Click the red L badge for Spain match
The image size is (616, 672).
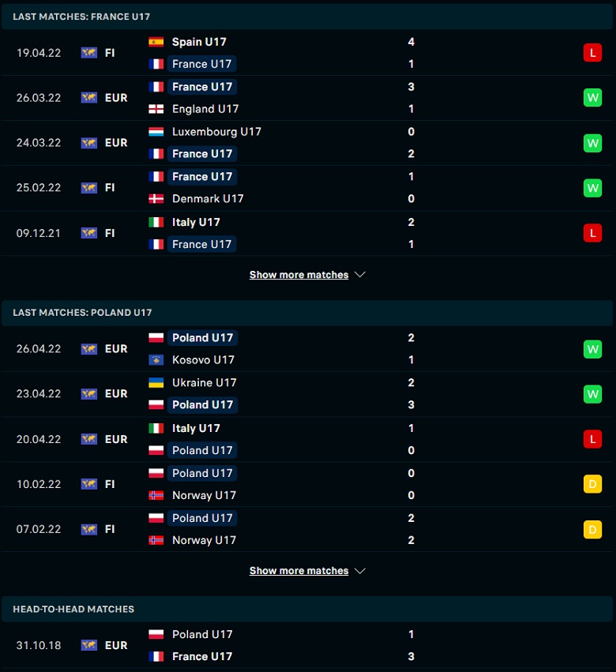pos(592,53)
